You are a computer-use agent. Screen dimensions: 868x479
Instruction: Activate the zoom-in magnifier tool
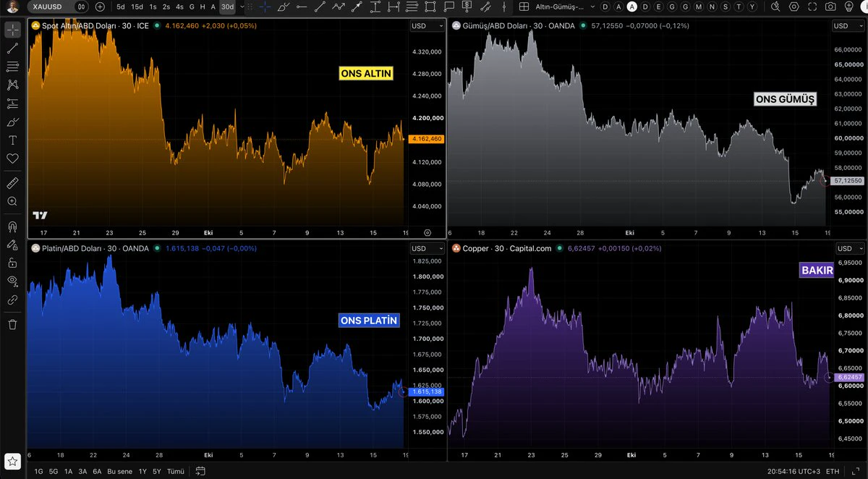tap(12, 201)
